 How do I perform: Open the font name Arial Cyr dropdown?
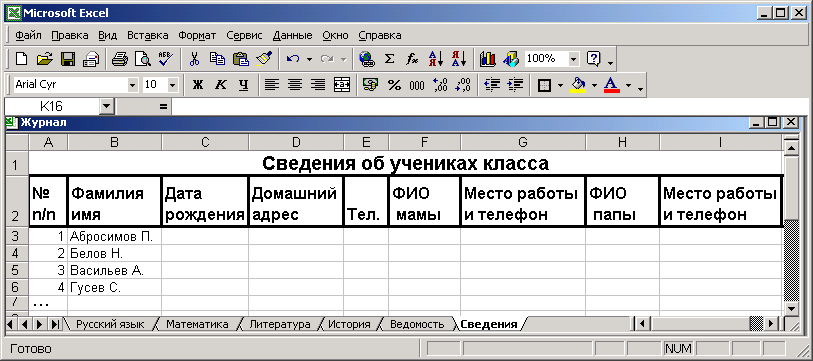133,85
